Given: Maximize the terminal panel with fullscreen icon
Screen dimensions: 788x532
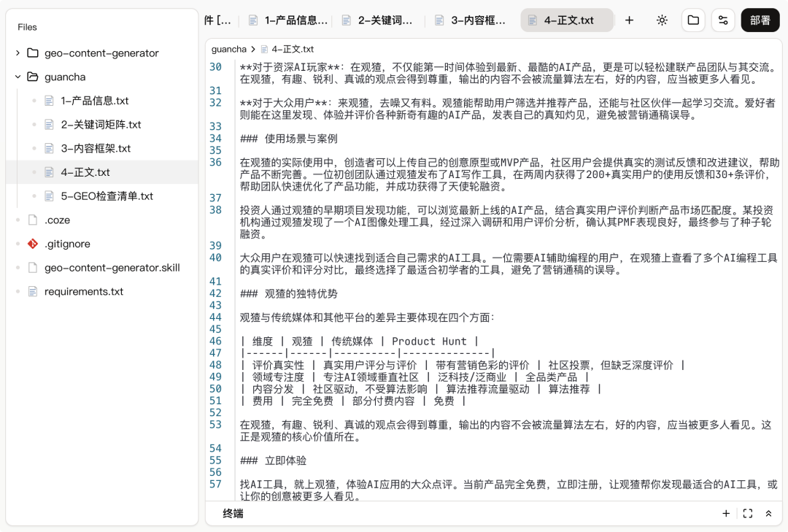Looking at the screenshot, I should point(747,514).
